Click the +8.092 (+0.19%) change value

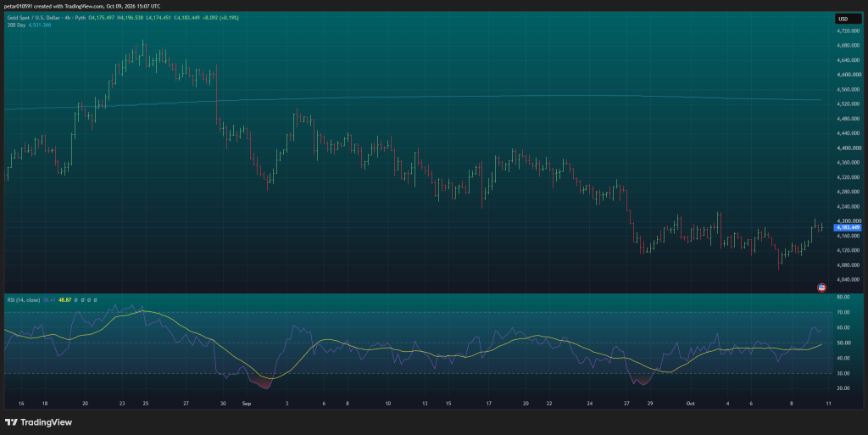(221, 18)
